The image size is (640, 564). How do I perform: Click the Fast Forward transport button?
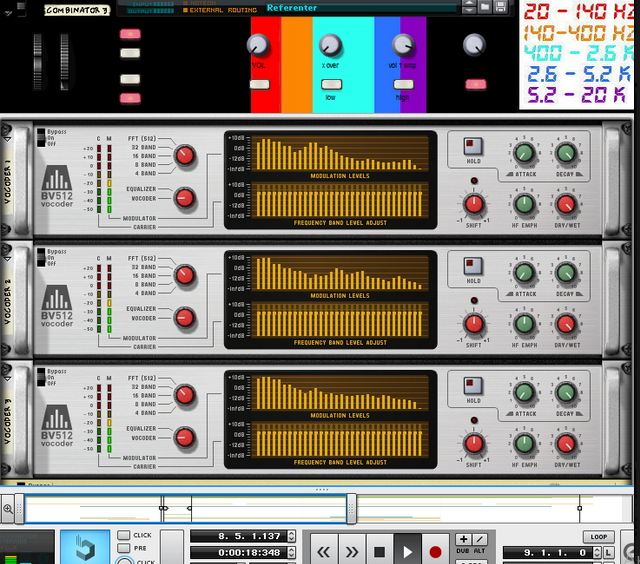pos(352,552)
